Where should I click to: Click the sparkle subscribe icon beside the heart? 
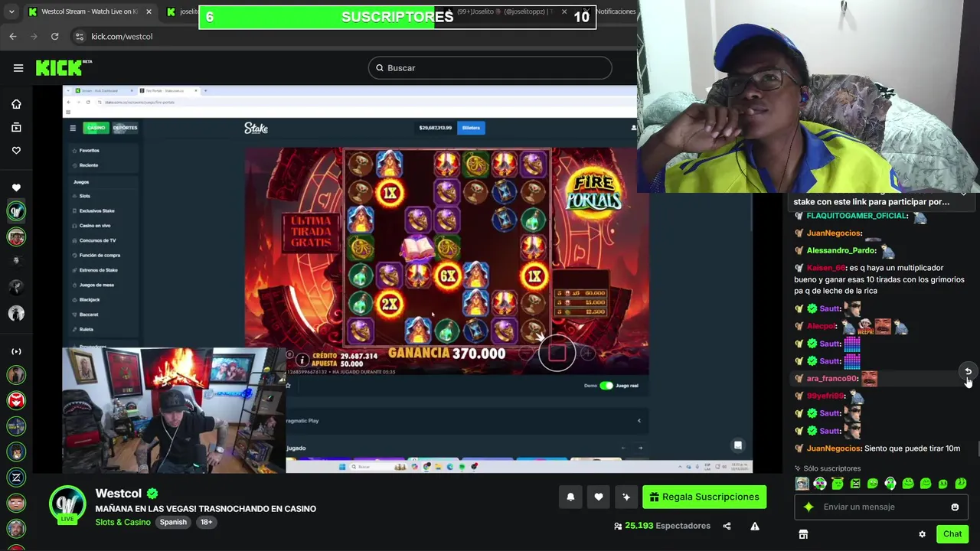pyautogui.click(x=626, y=497)
